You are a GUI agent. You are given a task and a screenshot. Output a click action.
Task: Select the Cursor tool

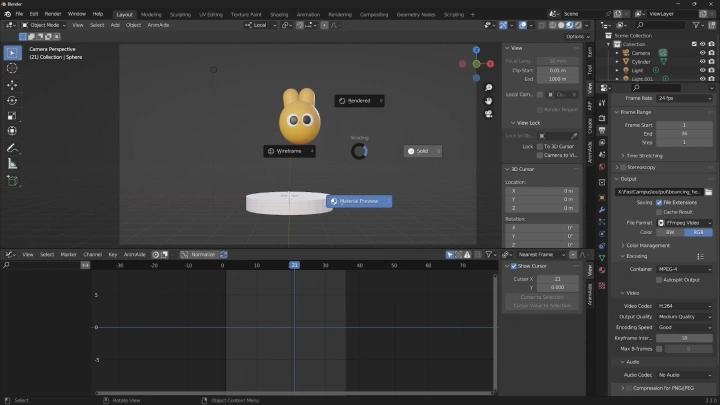pos(12,68)
